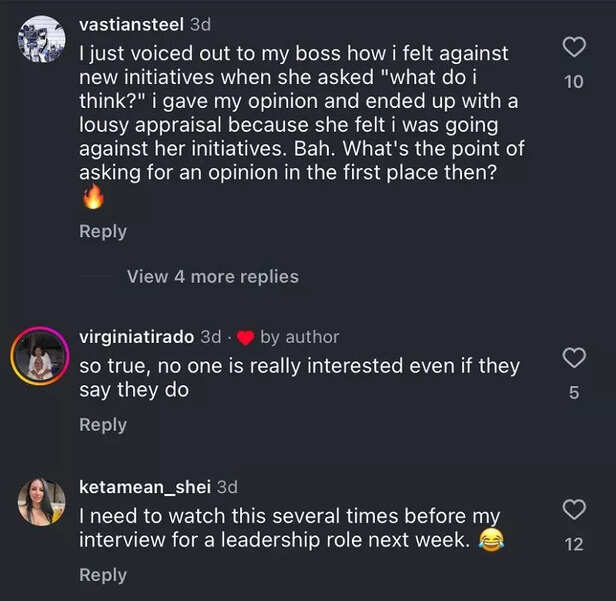
Task: Click the fire emoji in vastiansteel's comment
Action: coord(93,197)
